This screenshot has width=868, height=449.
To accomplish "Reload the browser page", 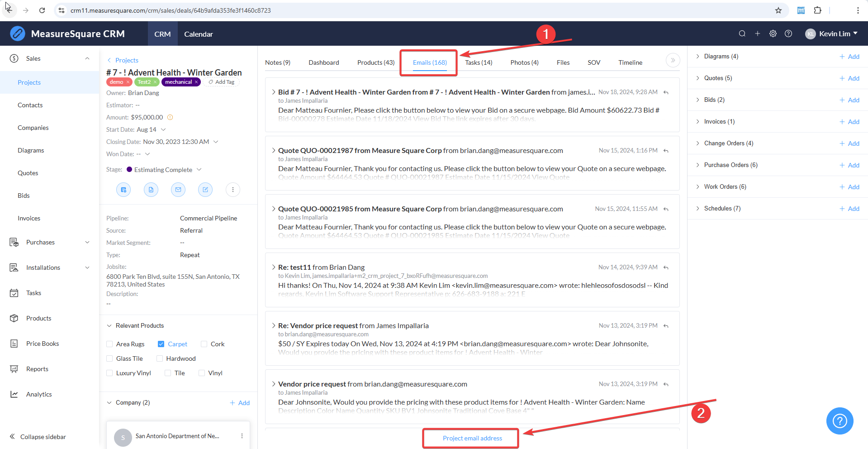I will (x=42, y=10).
